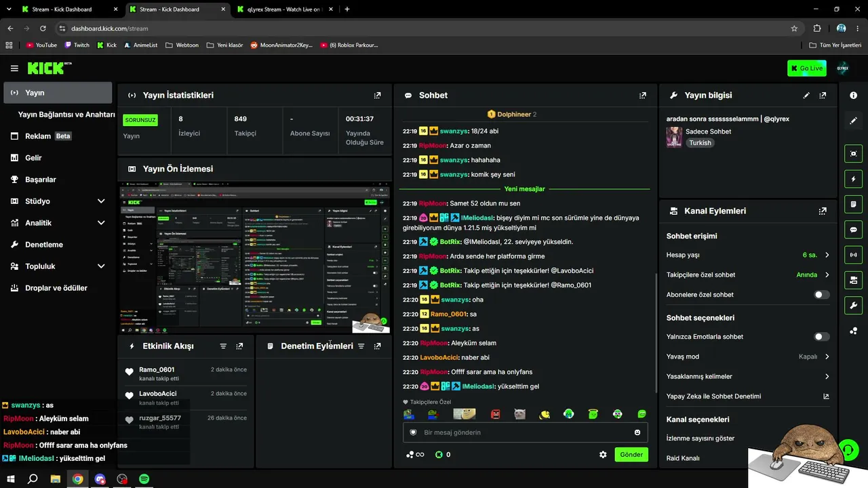Open the Etkinlik Akışı filter icon
Screen dimensions: 868x488
click(x=223, y=346)
